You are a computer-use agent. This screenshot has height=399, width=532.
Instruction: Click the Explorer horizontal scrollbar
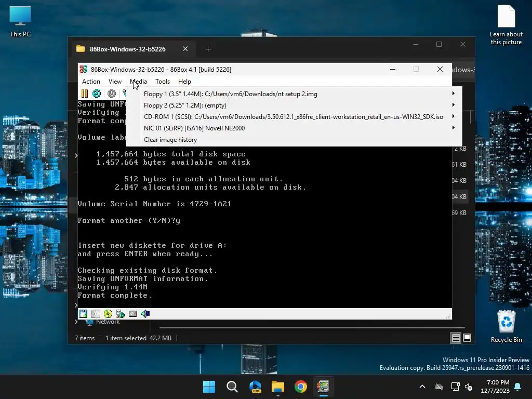tap(312, 328)
